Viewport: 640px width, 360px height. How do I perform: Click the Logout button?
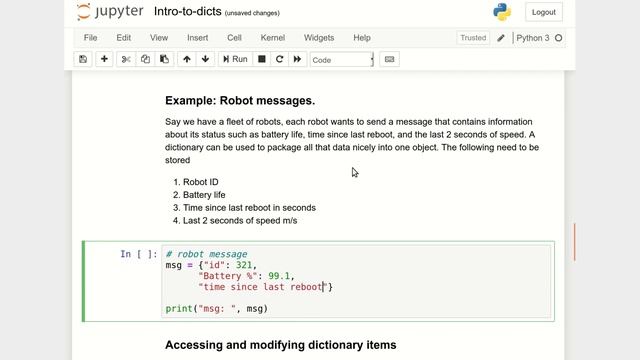pos(544,12)
